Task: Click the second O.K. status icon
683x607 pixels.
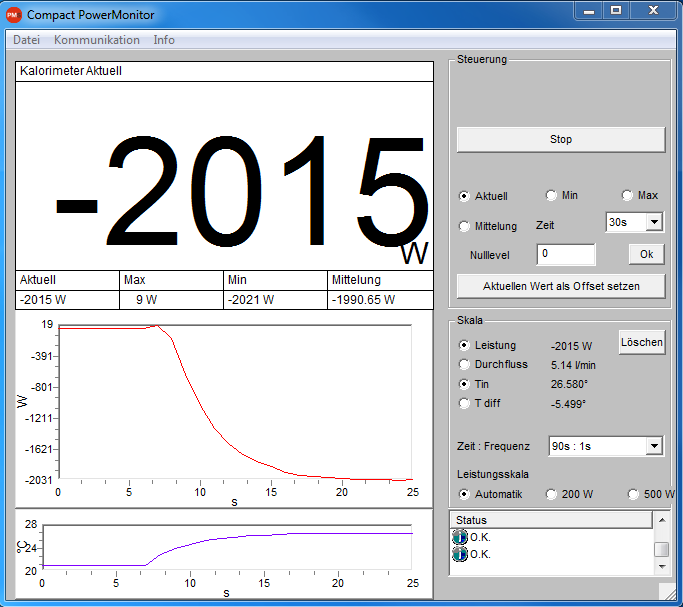Action: coord(460,554)
